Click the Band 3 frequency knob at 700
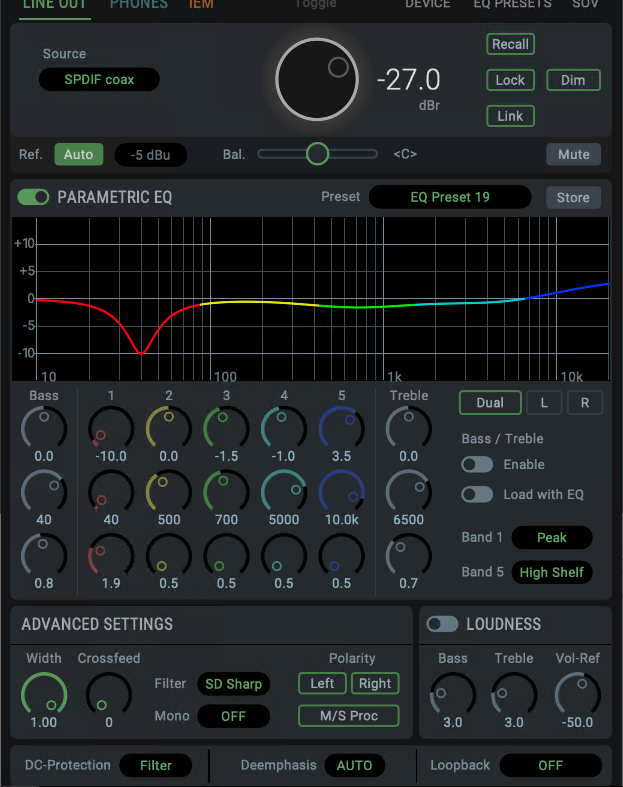 [226, 491]
